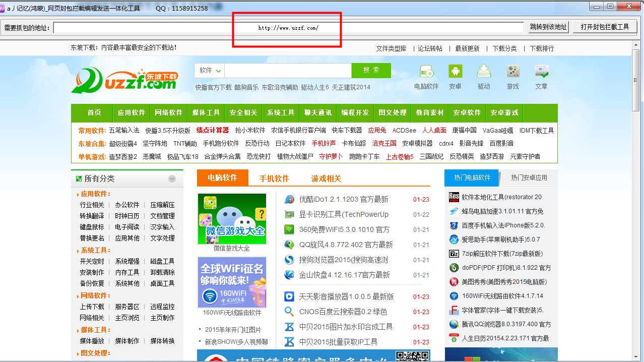Click icon beside 优酷iDo1.2.1.1203 entry
Viewport: 644px width, 362px height.
click(x=289, y=199)
